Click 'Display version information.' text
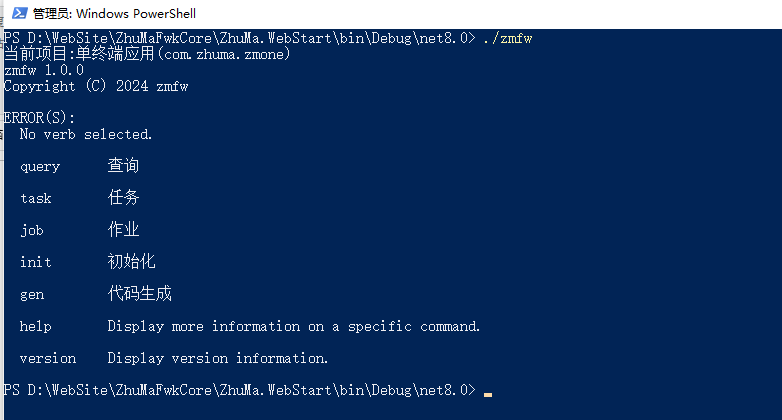 pos(218,358)
